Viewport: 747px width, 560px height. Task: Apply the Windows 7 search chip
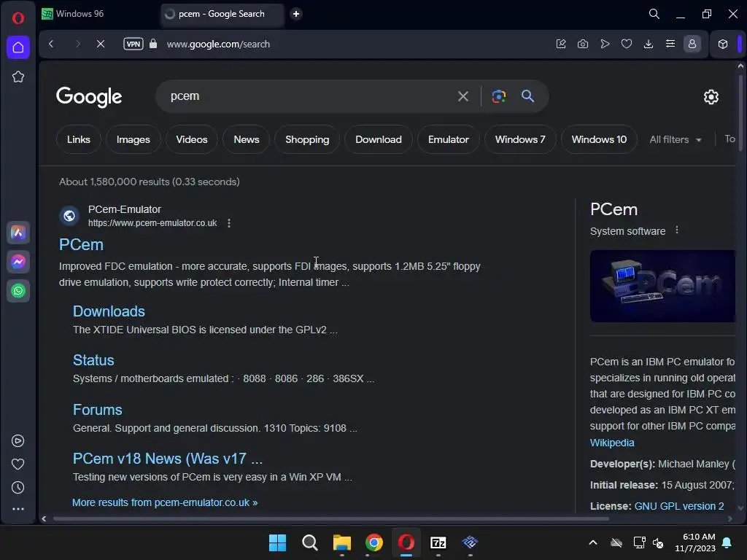click(x=520, y=139)
